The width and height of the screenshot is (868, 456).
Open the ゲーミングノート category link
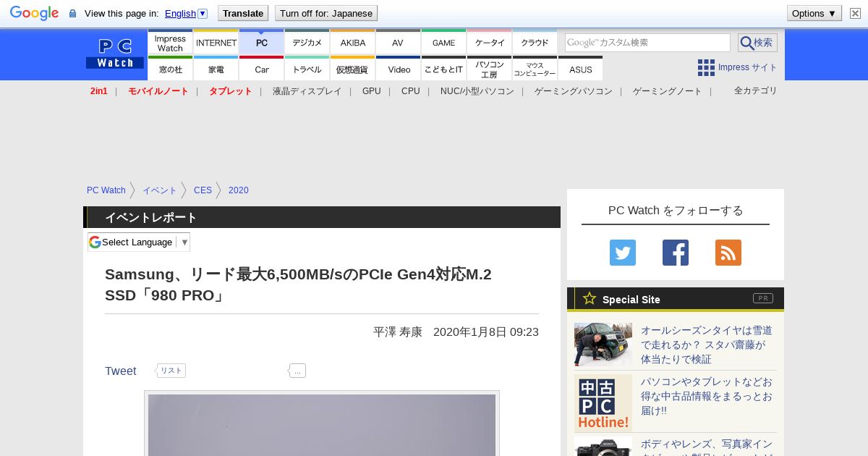(x=668, y=91)
